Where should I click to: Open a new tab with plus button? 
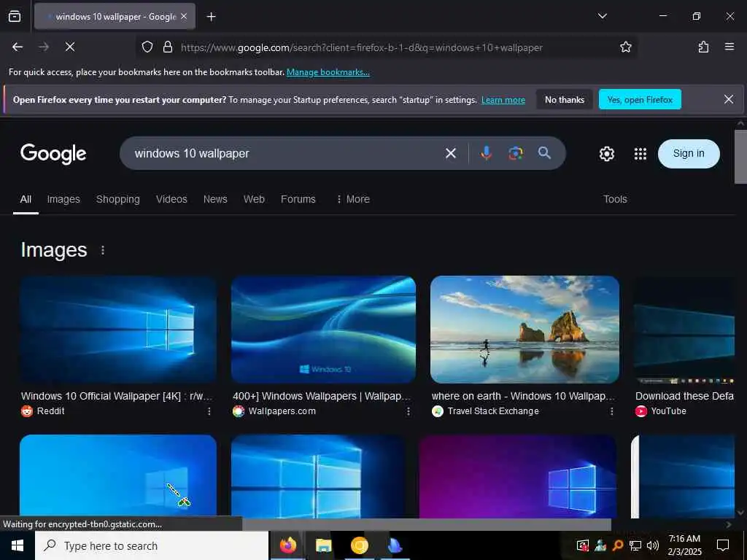[x=211, y=17]
